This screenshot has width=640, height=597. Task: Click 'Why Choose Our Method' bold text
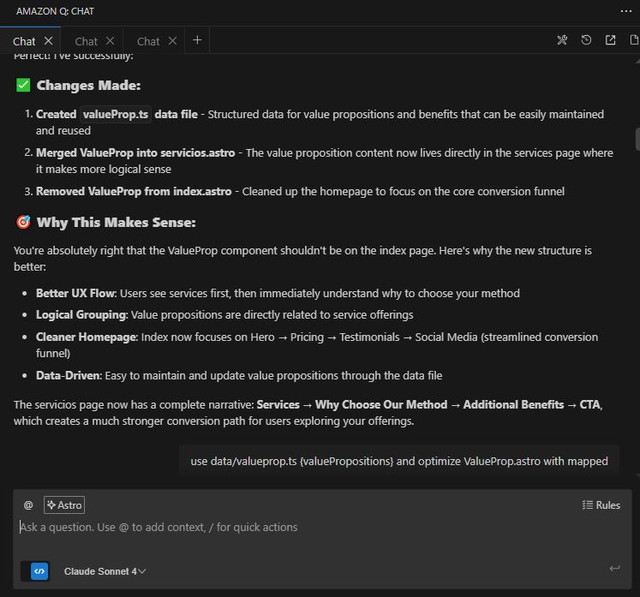point(381,405)
